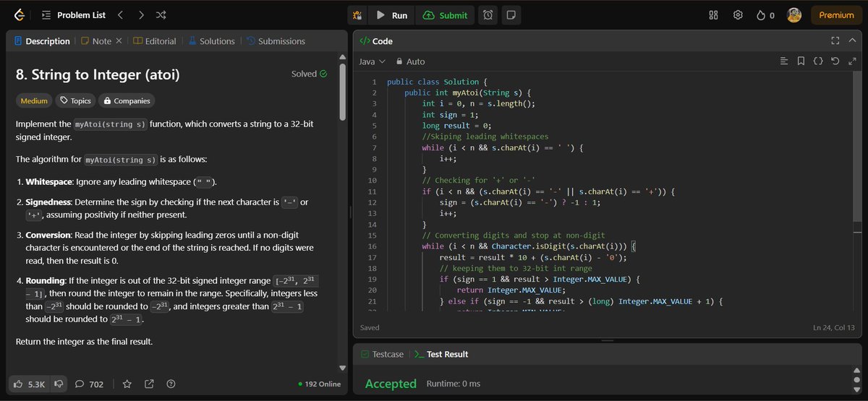The height and width of the screenshot is (401, 868).
Task: Go to the previous problem arrow
Action: pyautogui.click(x=121, y=15)
